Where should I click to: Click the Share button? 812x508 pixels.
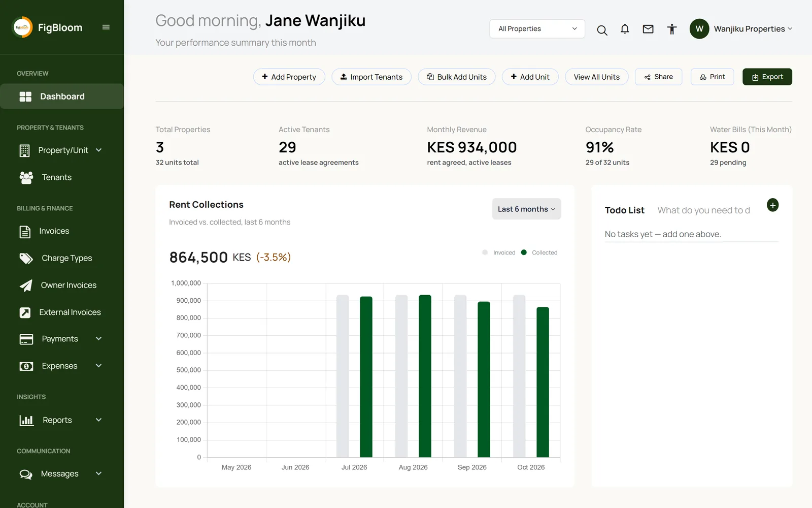pyautogui.click(x=659, y=77)
